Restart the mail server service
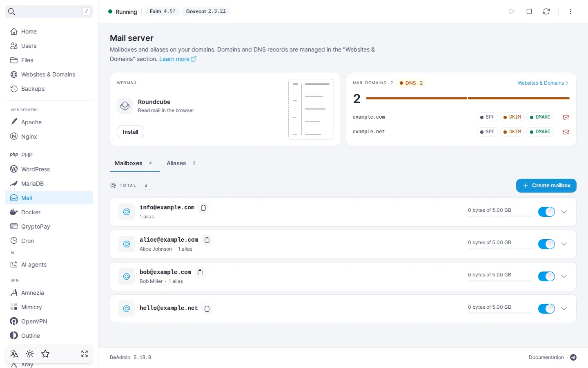Screen dimensions: 588x368 tap(546, 11)
